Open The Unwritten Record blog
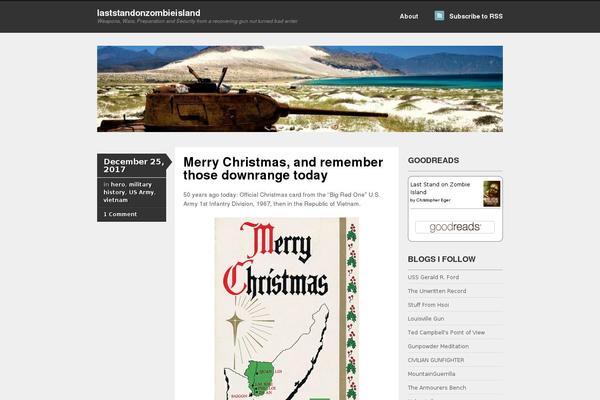 (437, 291)
